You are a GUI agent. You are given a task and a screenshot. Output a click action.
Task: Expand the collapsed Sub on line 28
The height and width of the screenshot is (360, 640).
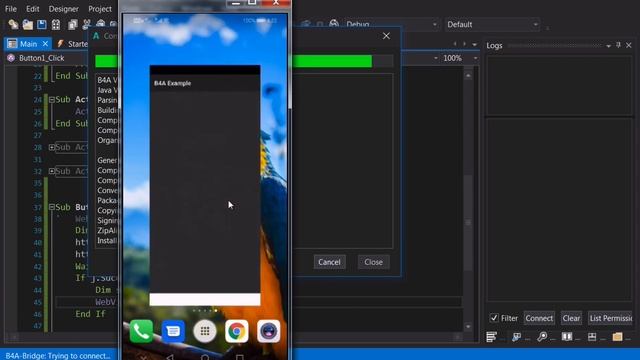(x=52, y=147)
